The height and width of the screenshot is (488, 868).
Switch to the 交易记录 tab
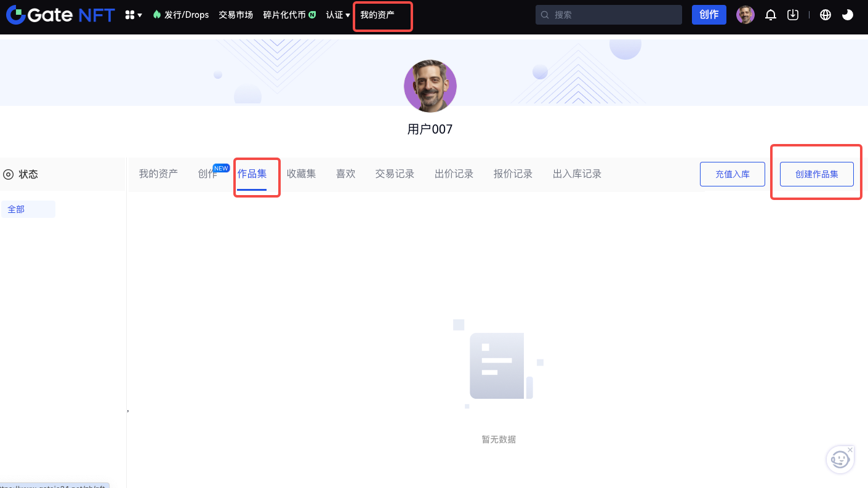[395, 174]
